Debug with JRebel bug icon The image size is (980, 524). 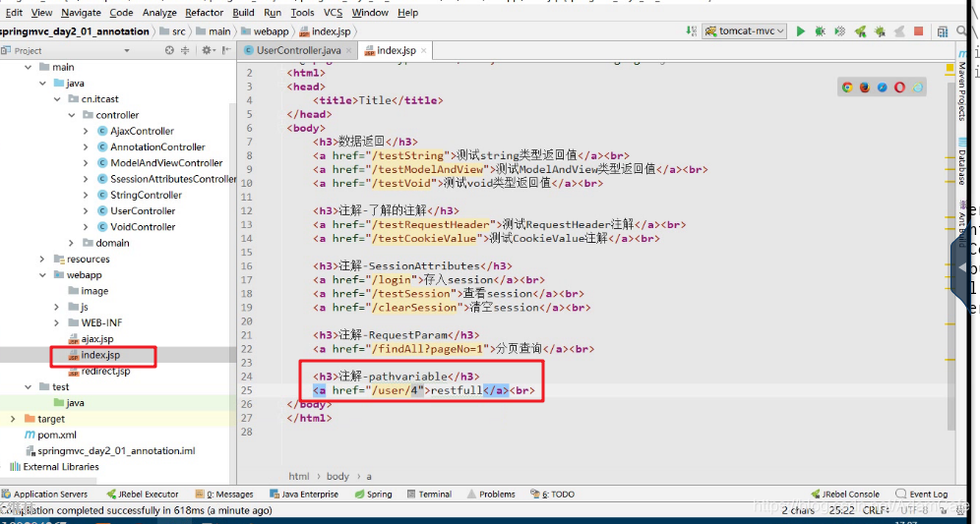coord(880,31)
